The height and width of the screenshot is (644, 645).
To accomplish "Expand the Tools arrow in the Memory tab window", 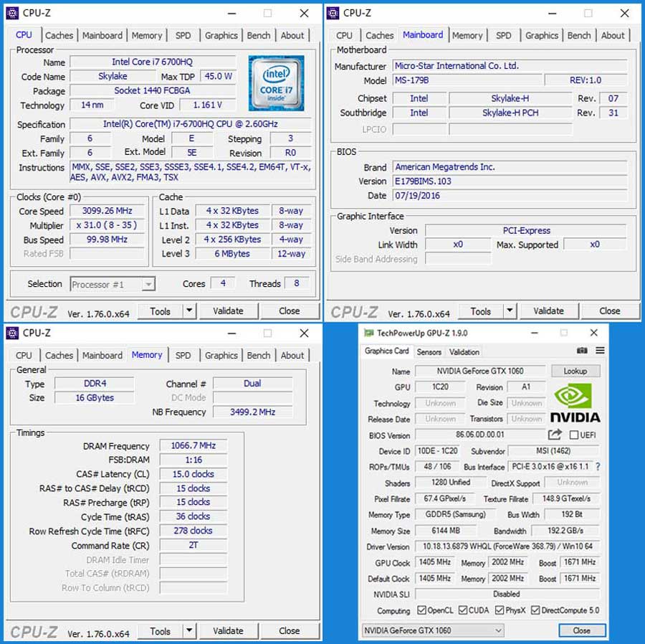I will pos(189,630).
